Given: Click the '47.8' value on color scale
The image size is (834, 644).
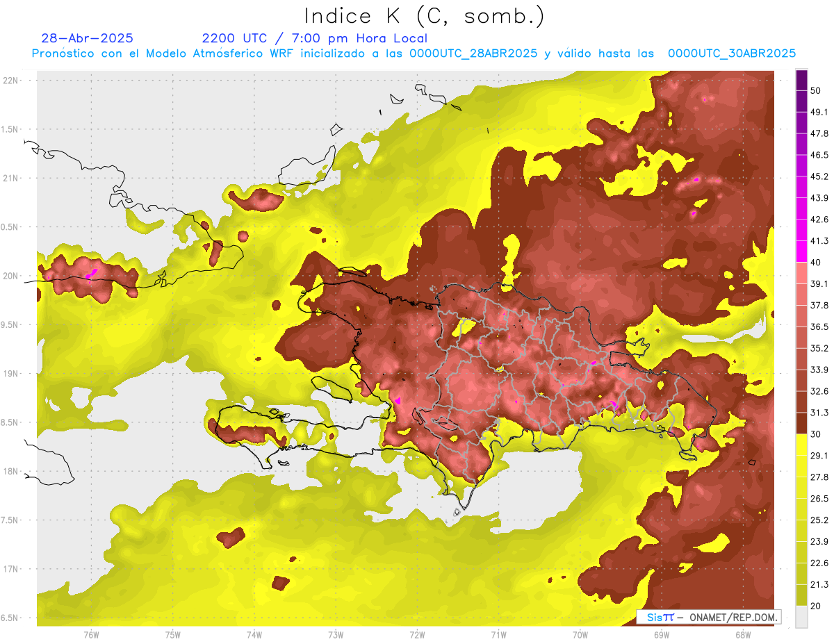Looking at the screenshot, I should tap(819, 134).
